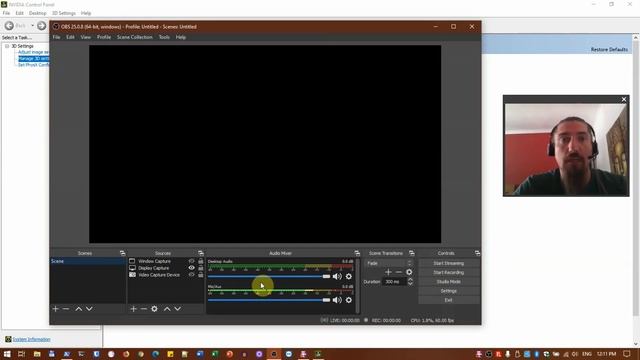Mute Desktop Audio speaker icon
This screenshot has height=360, width=640.
337,276
